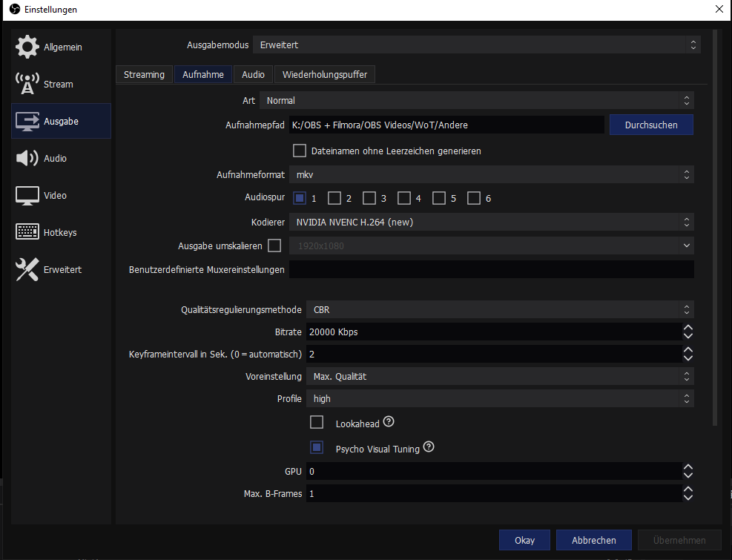Switch to the Streaming tab
This screenshot has width=732, height=560.
click(144, 74)
